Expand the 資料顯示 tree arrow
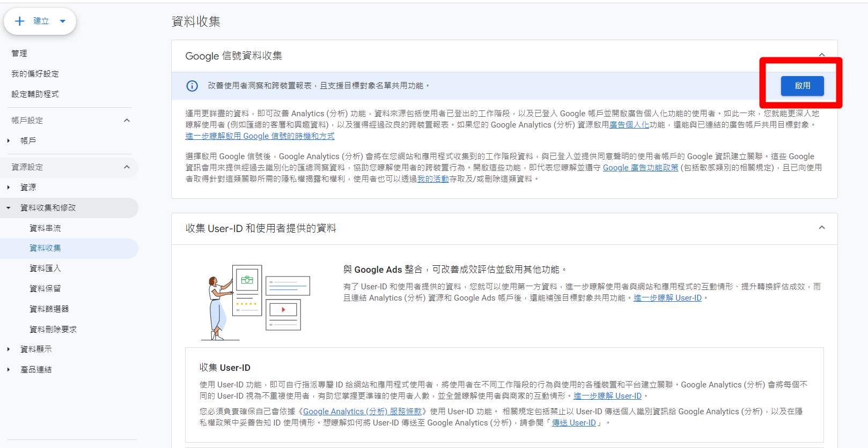The image size is (868, 448). pos(9,349)
